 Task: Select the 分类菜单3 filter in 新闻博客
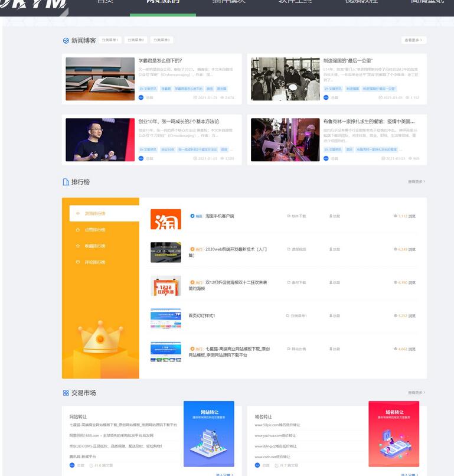[x=161, y=40]
